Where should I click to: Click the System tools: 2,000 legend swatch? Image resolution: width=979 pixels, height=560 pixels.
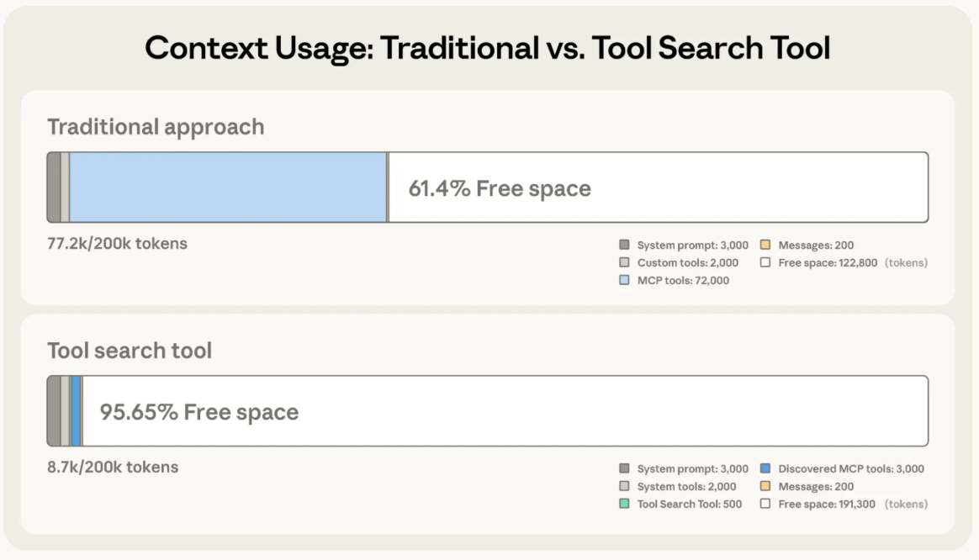coord(624,487)
